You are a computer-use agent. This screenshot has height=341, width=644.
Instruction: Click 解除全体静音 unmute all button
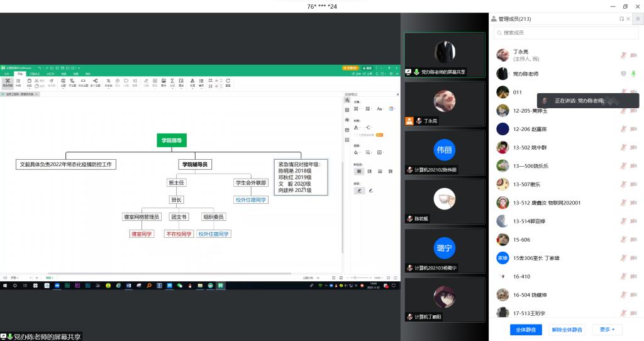[x=567, y=330]
